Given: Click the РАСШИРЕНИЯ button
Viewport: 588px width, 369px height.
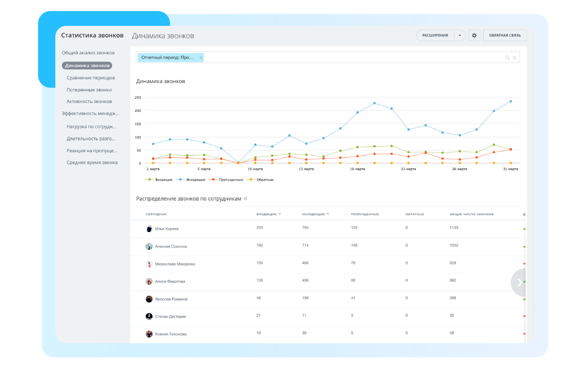Looking at the screenshot, I should [x=435, y=35].
